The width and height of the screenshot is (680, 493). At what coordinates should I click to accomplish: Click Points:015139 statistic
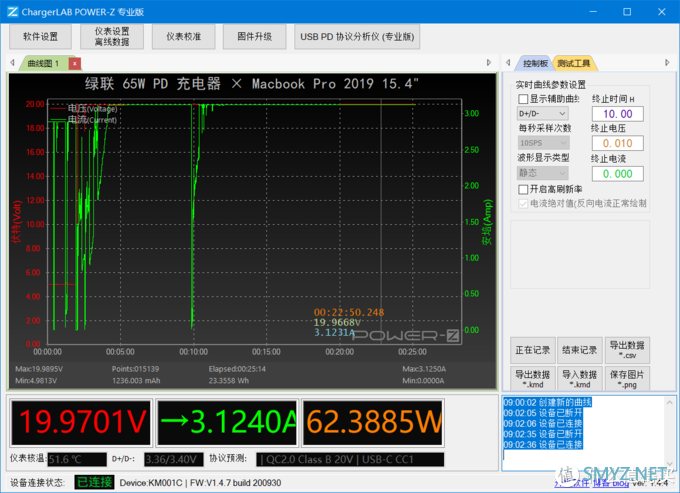click(135, 369)
